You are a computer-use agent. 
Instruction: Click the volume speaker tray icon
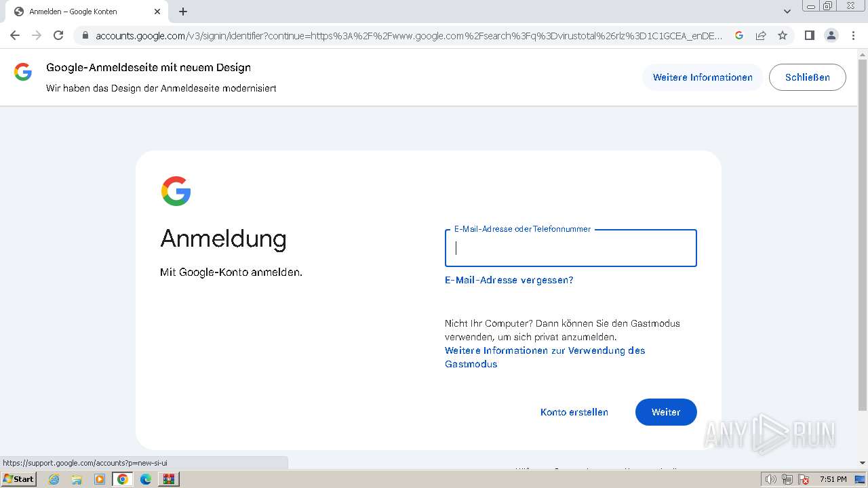point(771,479)
